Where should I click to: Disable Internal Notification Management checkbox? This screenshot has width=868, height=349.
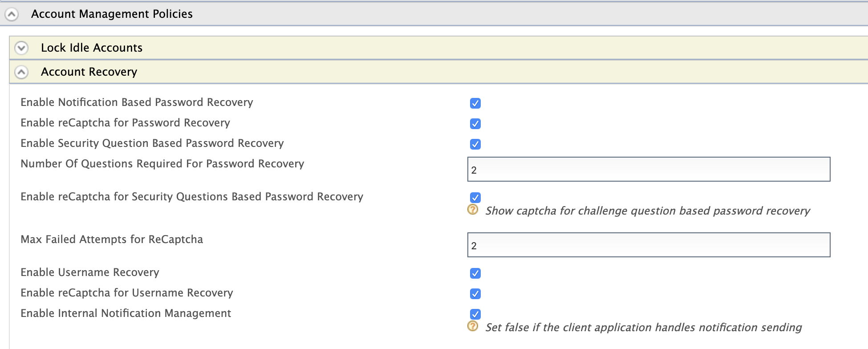[475, 314]
